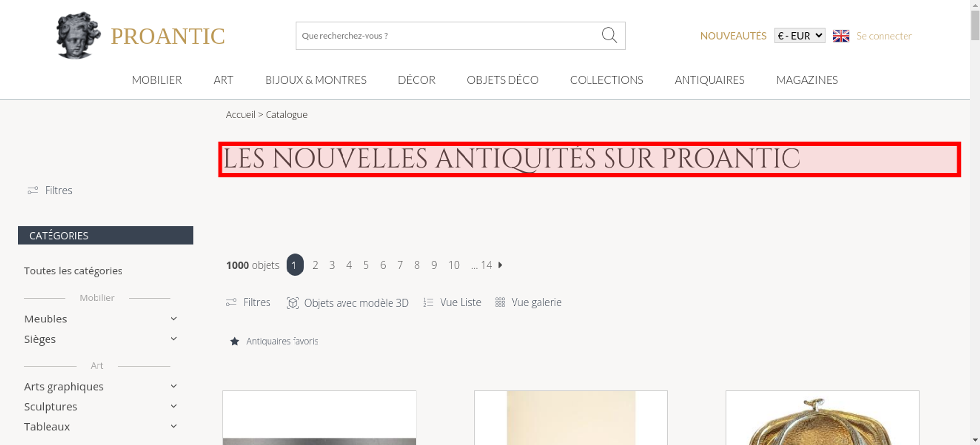
Task: Switch to Vue galerie view
Action: pyautogui.click(x=528, y=303)
